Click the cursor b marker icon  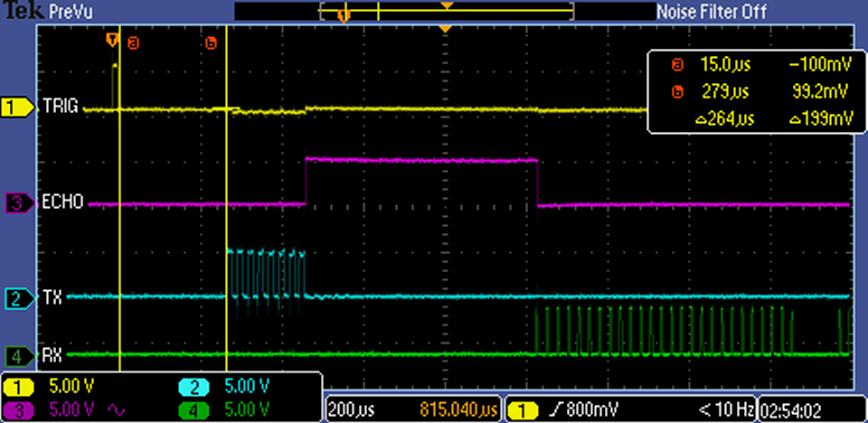point(212,42)
